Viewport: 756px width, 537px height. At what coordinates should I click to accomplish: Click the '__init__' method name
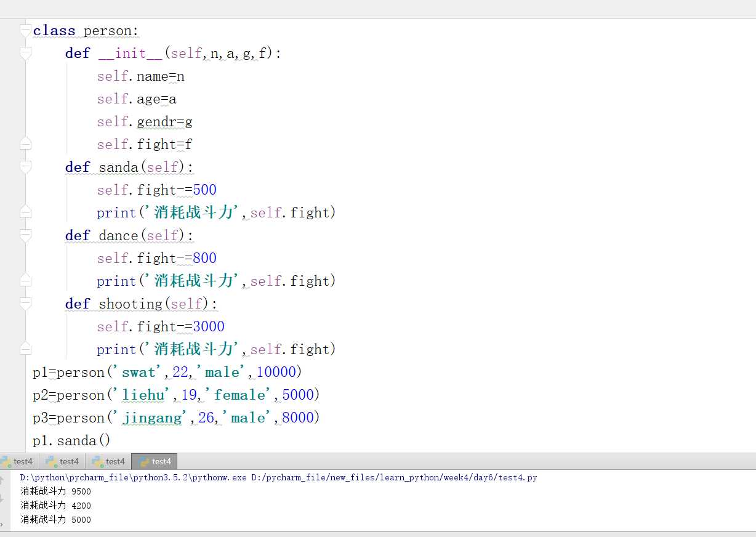coord(131,54)
